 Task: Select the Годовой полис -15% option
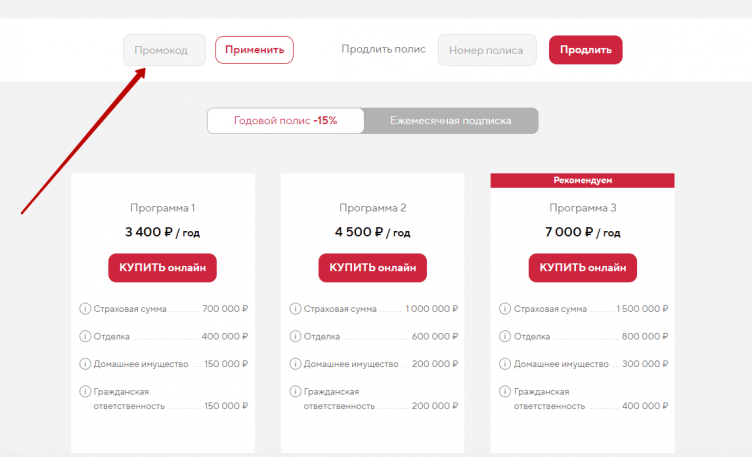[286, 120]
